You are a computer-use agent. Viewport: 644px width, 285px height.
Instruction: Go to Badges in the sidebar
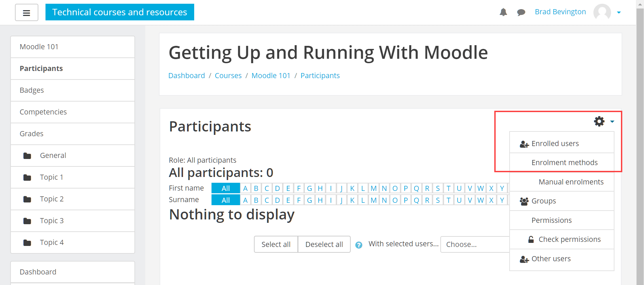tap(32, 90)
